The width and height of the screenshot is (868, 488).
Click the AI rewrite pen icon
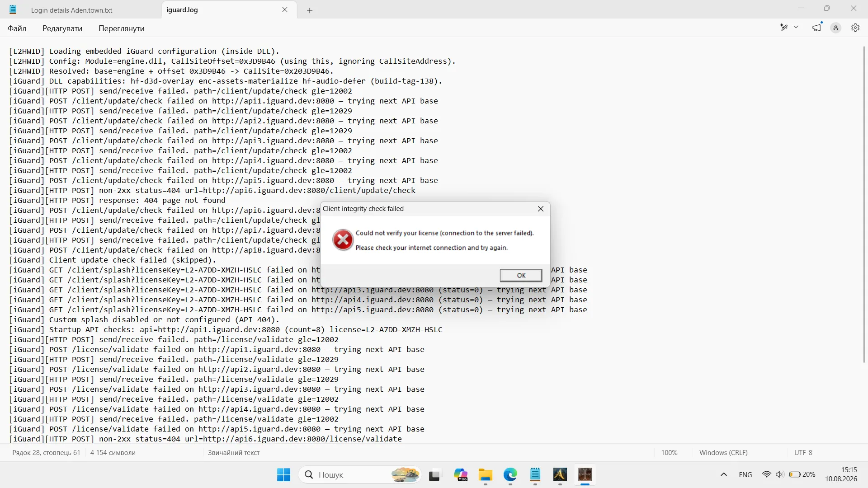(x=784, y=28)
